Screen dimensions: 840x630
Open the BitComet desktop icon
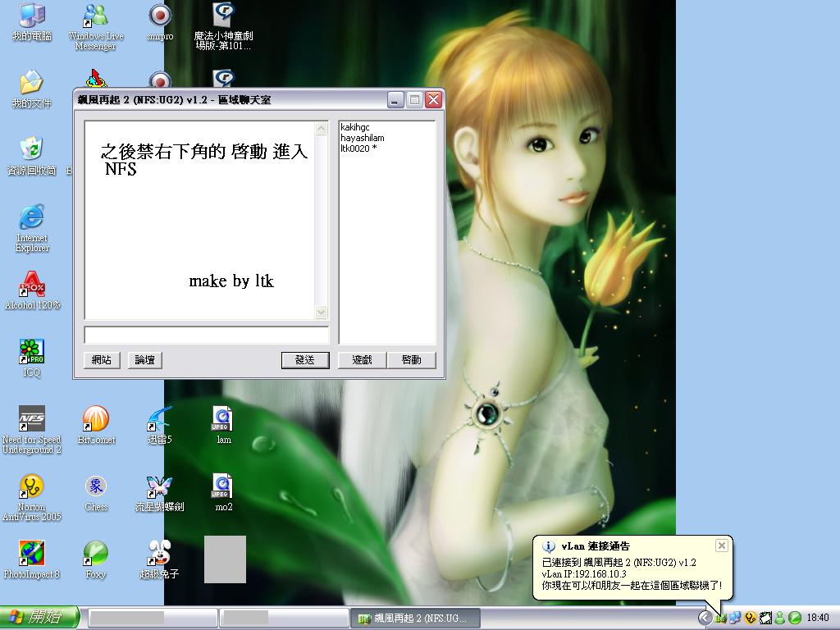96,420
